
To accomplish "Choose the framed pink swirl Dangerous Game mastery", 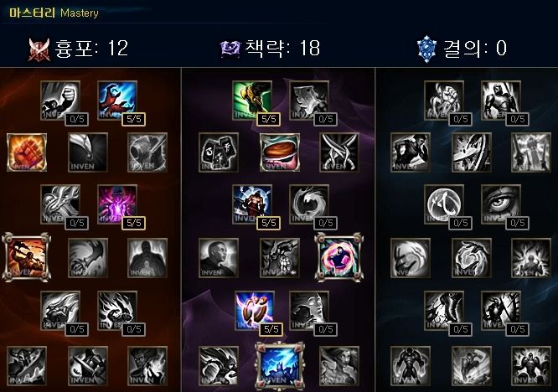I will [x=339, y=257].
